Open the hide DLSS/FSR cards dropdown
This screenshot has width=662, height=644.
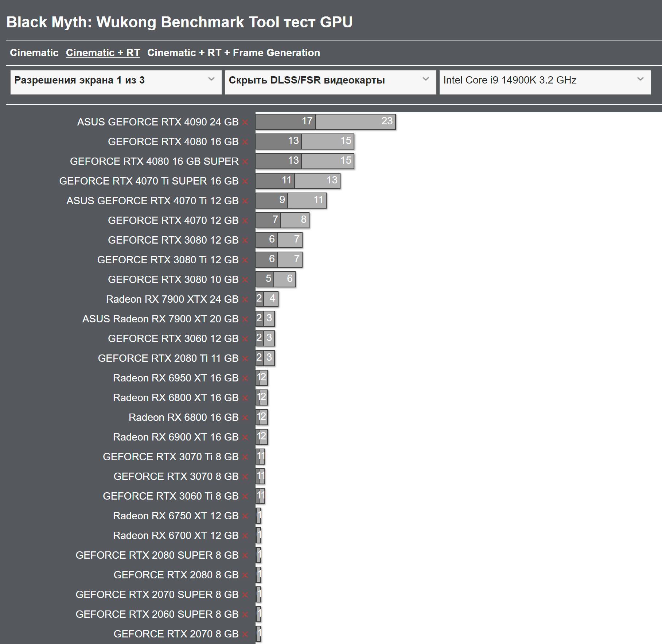(x=330, y=82)
